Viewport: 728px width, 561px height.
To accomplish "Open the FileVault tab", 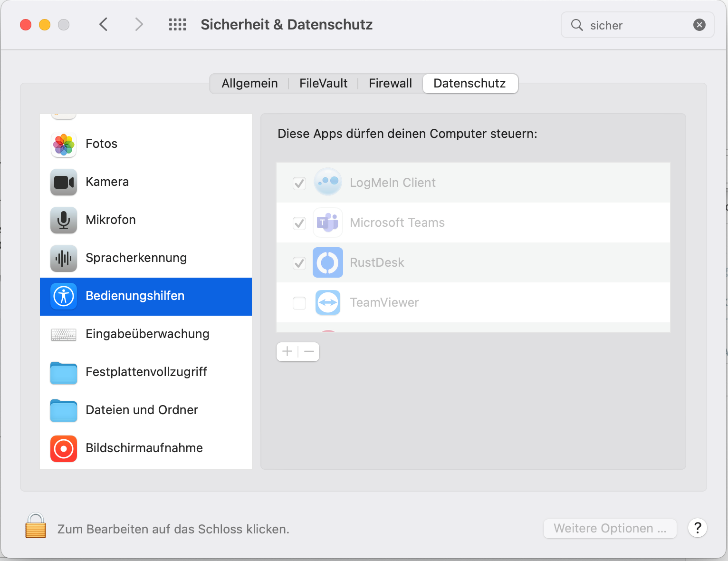I will [323, 84].
